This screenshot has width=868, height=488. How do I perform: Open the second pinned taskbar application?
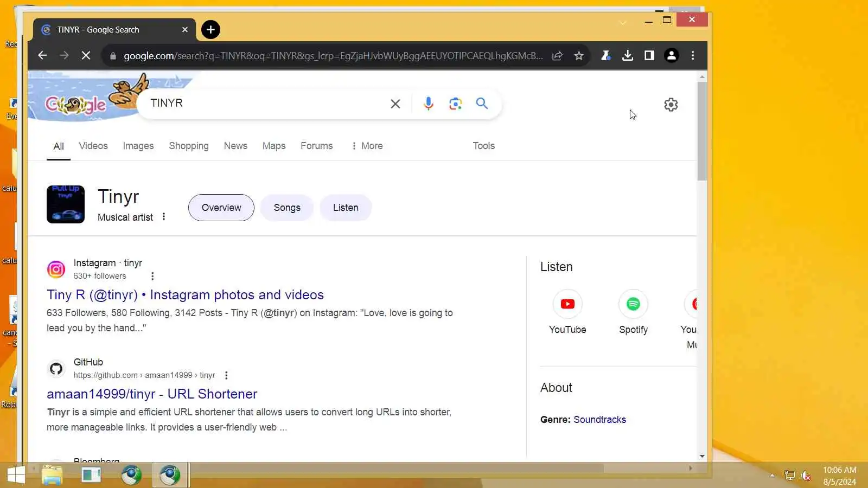click(x=91, y=476)
